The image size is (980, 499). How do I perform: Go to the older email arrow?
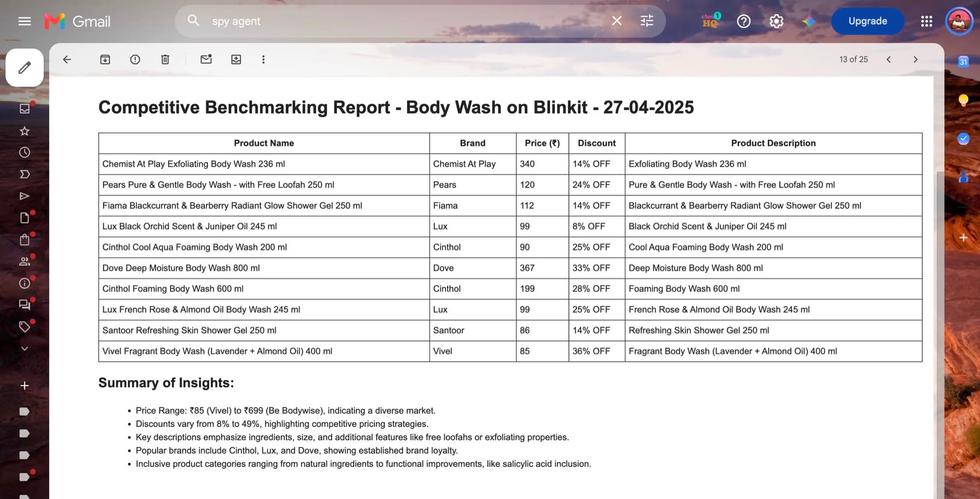pos(915,59)
